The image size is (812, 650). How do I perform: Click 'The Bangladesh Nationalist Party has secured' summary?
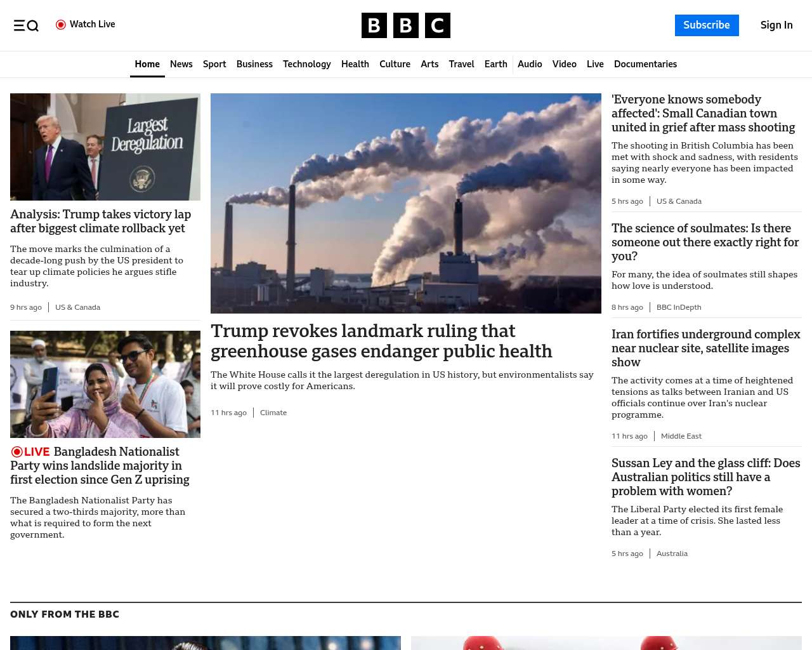pos(98,517)
